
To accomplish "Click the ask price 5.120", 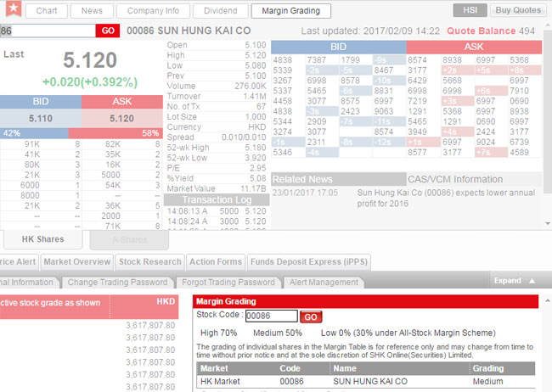I will pyautogui.click(x=121, y=118).
